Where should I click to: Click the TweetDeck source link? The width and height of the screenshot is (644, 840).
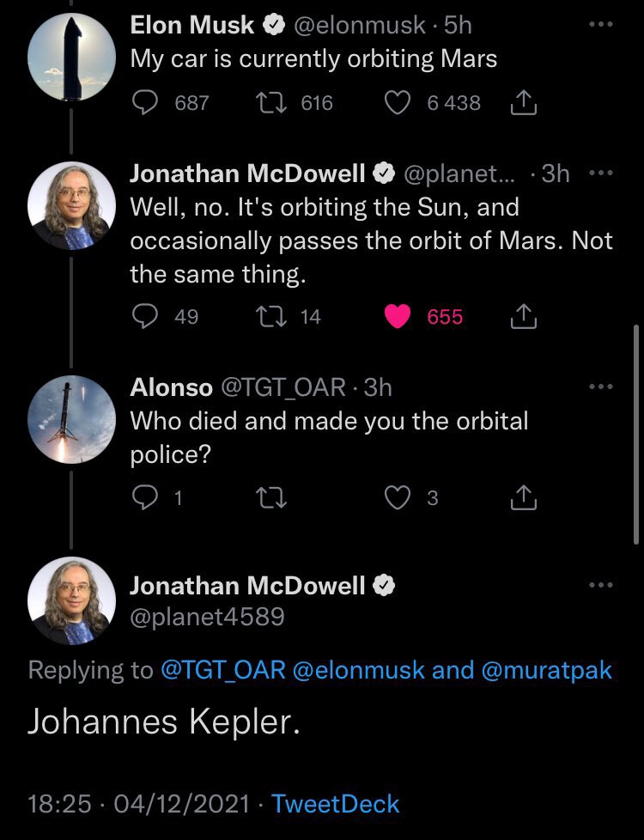tap(336, 804)
